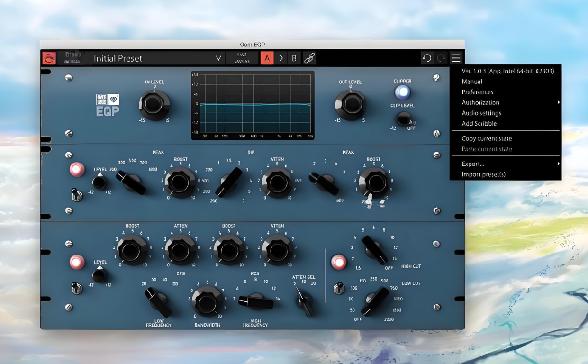Click the chain link A/B icon
Screen dimensions: 588x364
pyautogui.click(x=309, y=58)
